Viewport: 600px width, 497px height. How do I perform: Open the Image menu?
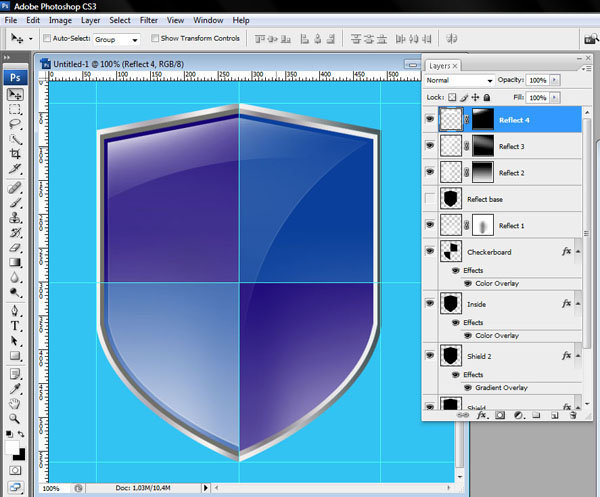pyautogui.click(x=60, y=20)
